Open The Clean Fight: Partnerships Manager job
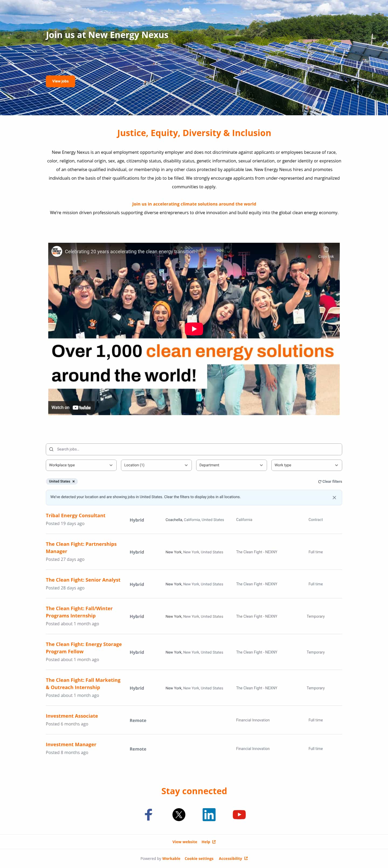 click(x=81, y=548)
